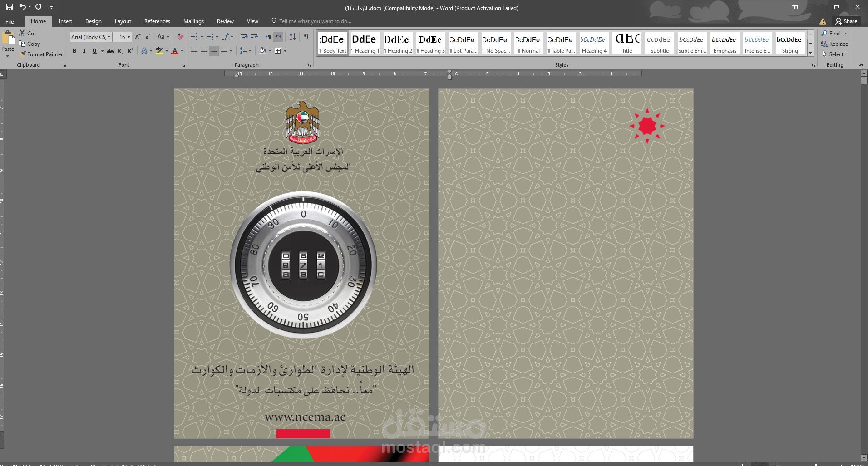
Task: Cut the selected content
Action: click(x=27, y=33)
